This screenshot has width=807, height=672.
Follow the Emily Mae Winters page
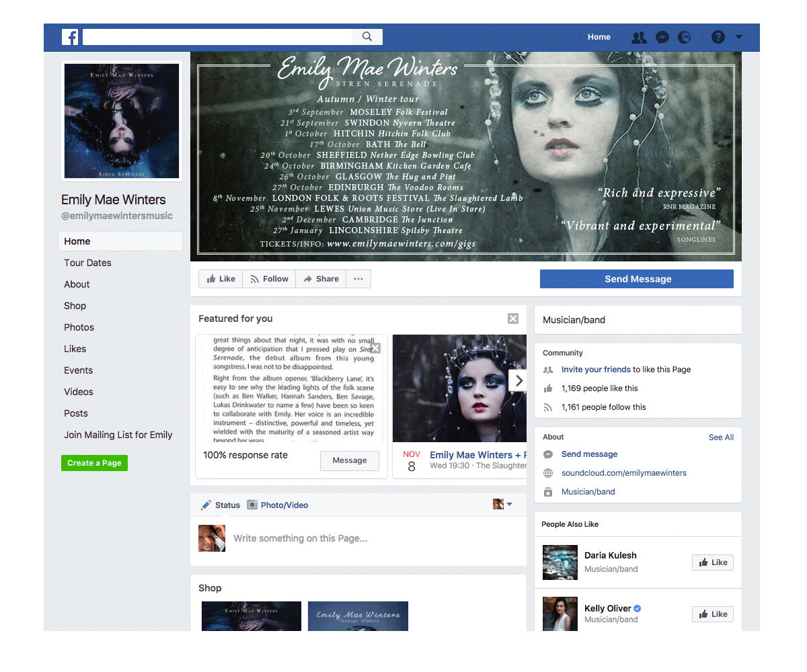tap(269, 279)
